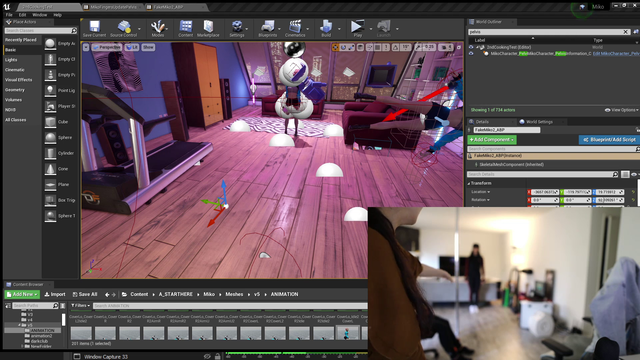This screenshot has height=360, width=640.
Task: Open the Perspective view mode dropdown
Action: (x=107, y=47)
